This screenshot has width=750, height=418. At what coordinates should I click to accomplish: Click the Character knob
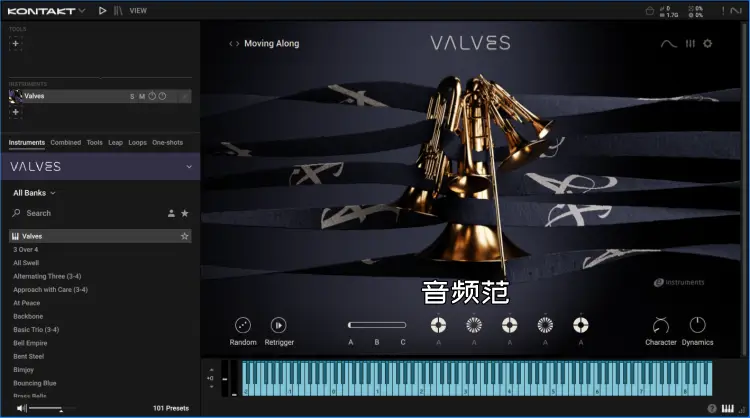(660, 325)
